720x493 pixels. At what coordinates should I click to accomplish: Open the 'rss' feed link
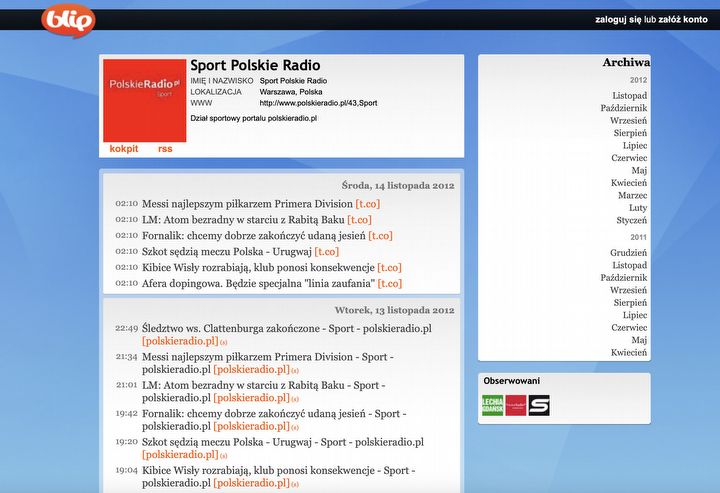tap(165, 149)
